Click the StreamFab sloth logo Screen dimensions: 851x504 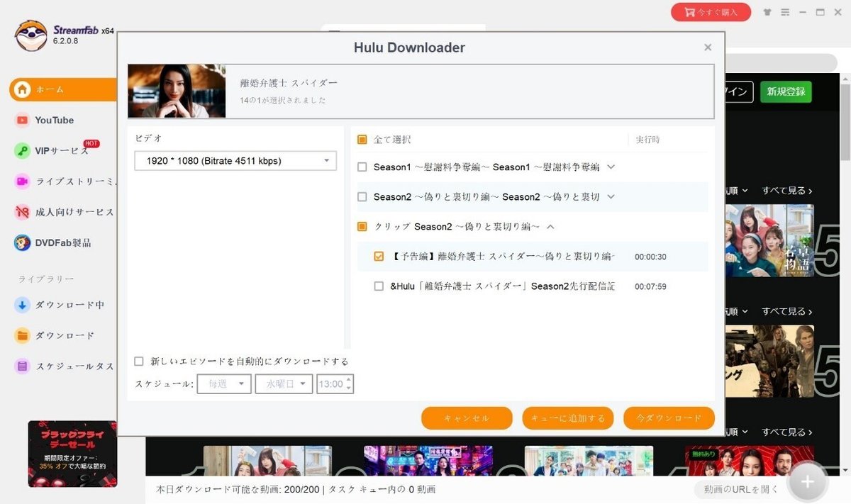tap(31, 35)
